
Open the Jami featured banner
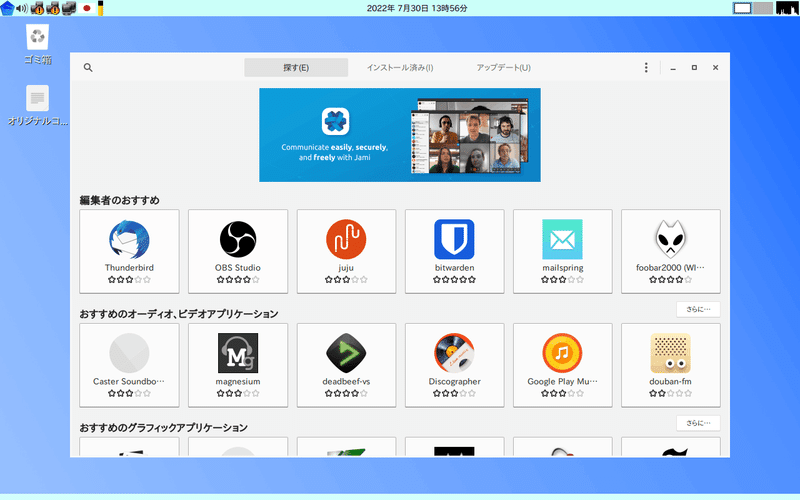coord(400,135)
